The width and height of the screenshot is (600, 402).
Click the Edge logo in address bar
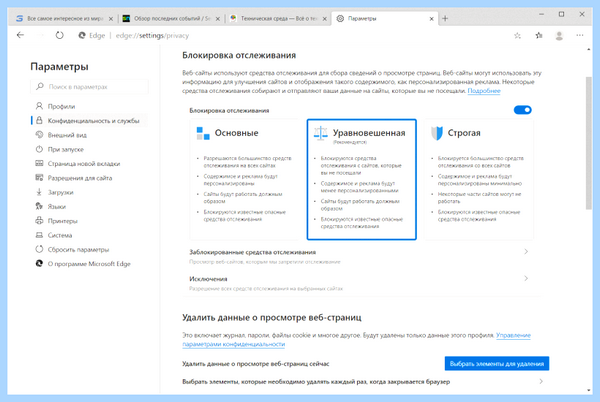[82, 35]
